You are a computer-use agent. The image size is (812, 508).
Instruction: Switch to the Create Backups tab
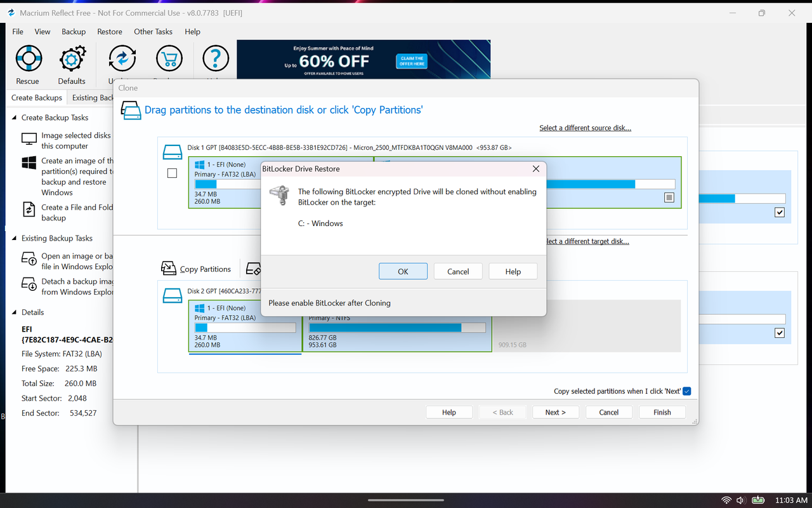(37, 98)
